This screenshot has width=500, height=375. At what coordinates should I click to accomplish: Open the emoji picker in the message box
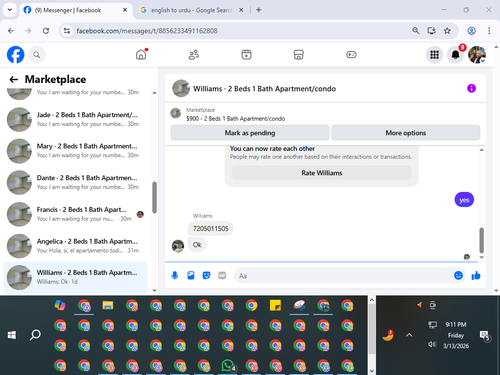coord(459,275)
